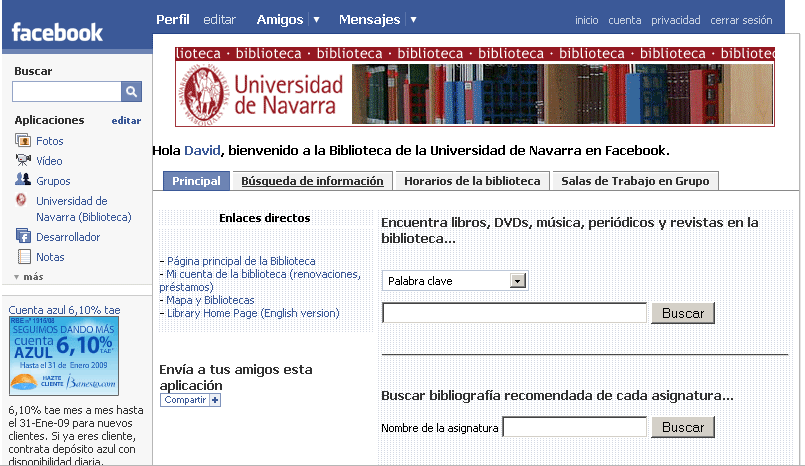Open the Notas sidebar link

click(x=50, y=257)
